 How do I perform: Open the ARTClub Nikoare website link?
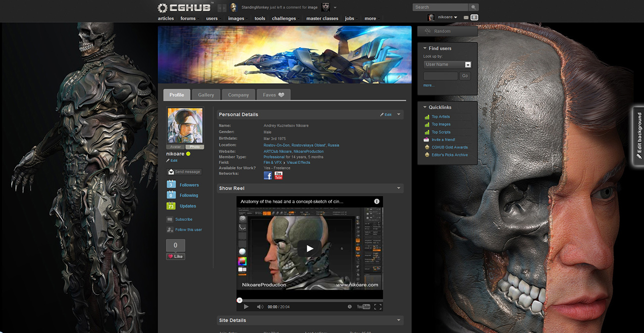coord(277,152)
